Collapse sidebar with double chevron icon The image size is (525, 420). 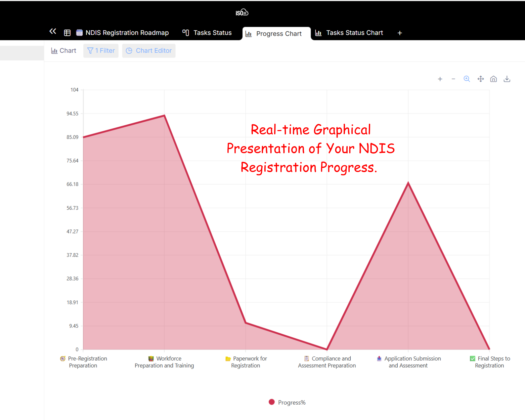click(53, 32)
